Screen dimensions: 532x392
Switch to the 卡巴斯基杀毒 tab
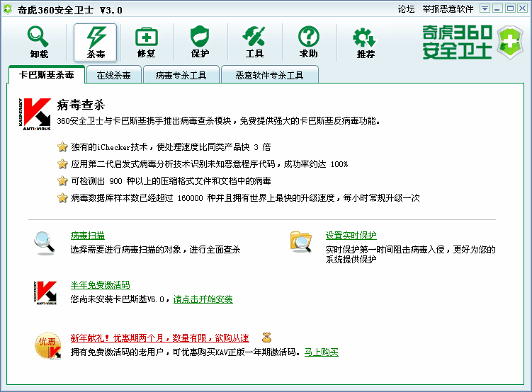pos(47,74)
